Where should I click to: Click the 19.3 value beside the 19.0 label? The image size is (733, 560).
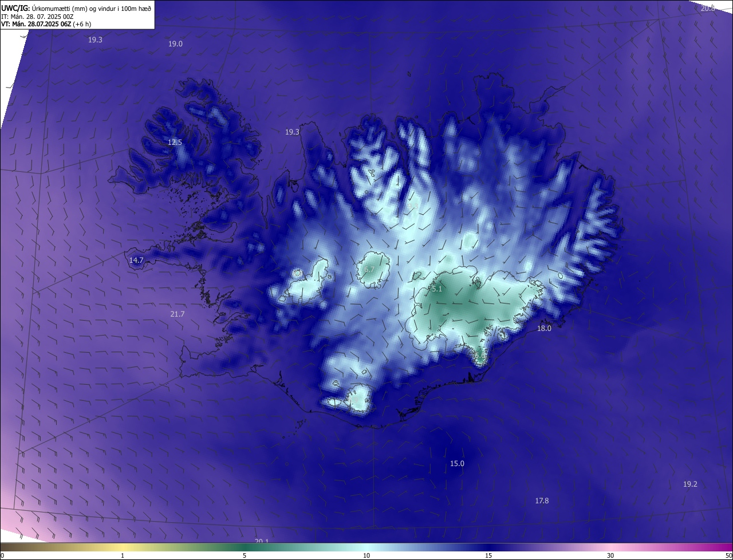[95, 40]
